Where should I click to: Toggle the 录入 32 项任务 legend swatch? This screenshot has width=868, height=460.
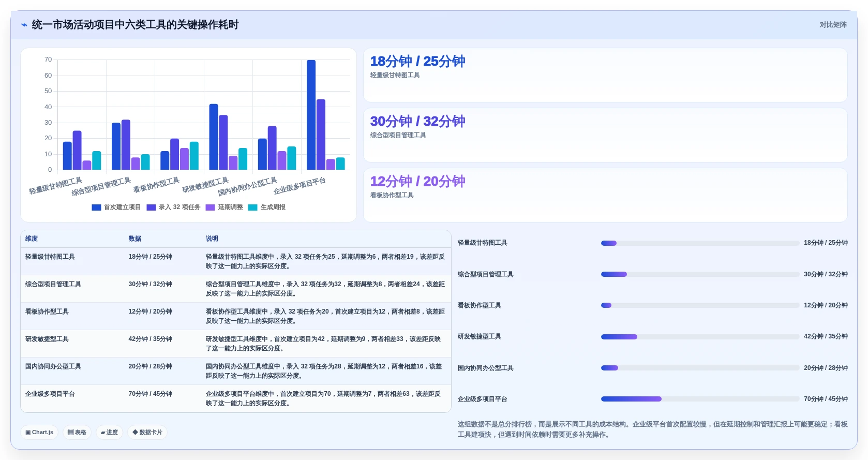click(x=151, y=207)
